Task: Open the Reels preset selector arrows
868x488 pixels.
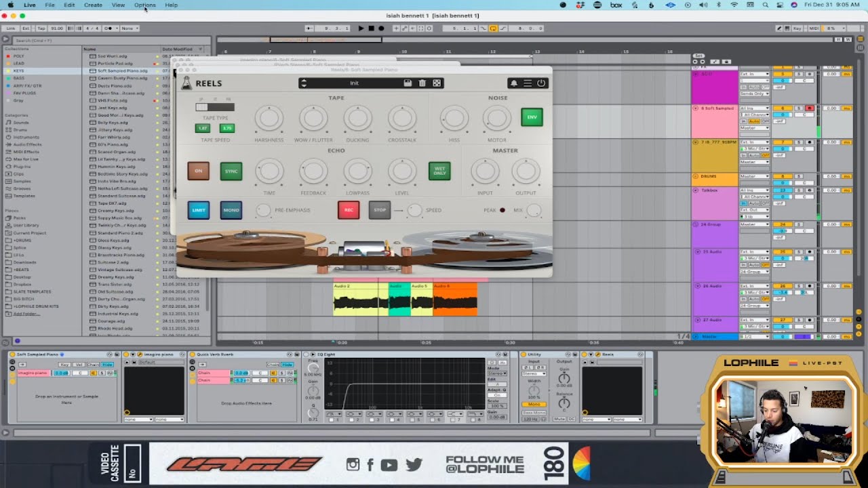Action: 303,83
